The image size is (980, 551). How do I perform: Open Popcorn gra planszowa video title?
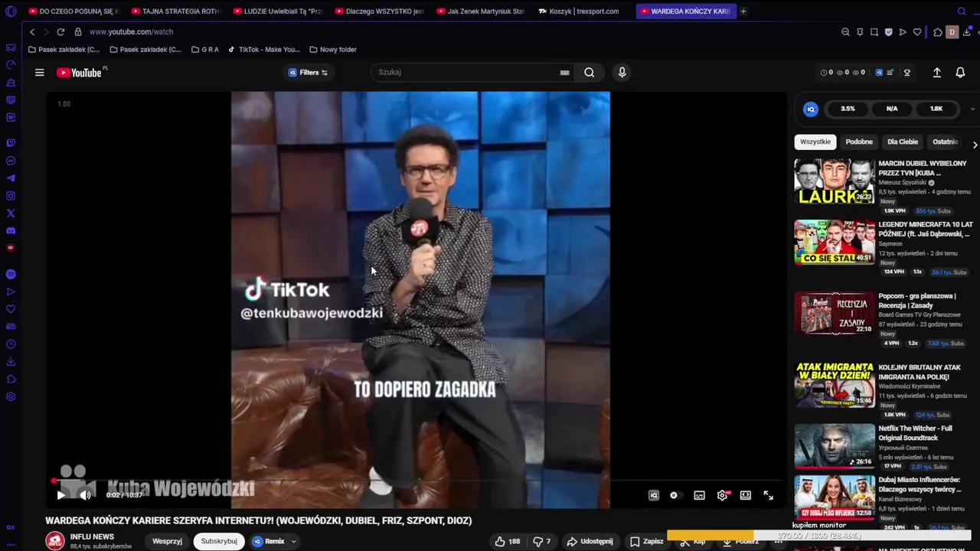(917, 300)
